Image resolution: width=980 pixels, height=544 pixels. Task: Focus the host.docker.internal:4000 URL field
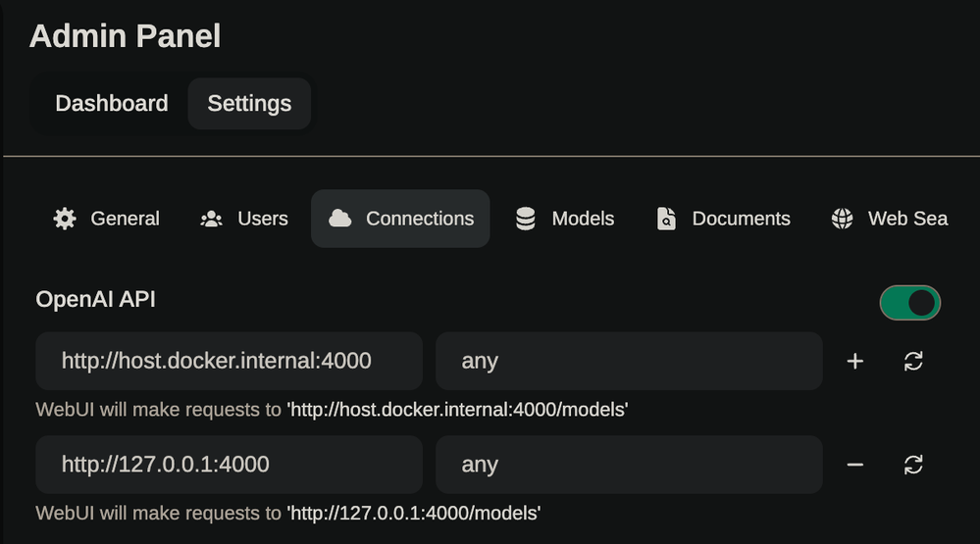pos(229,362)
